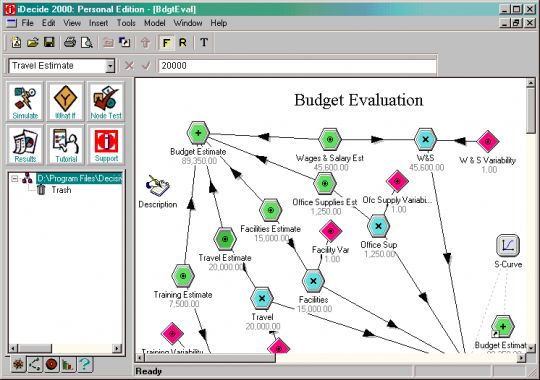Open the Description notepad icon
The image size is (540, 380).
(158, 186)
